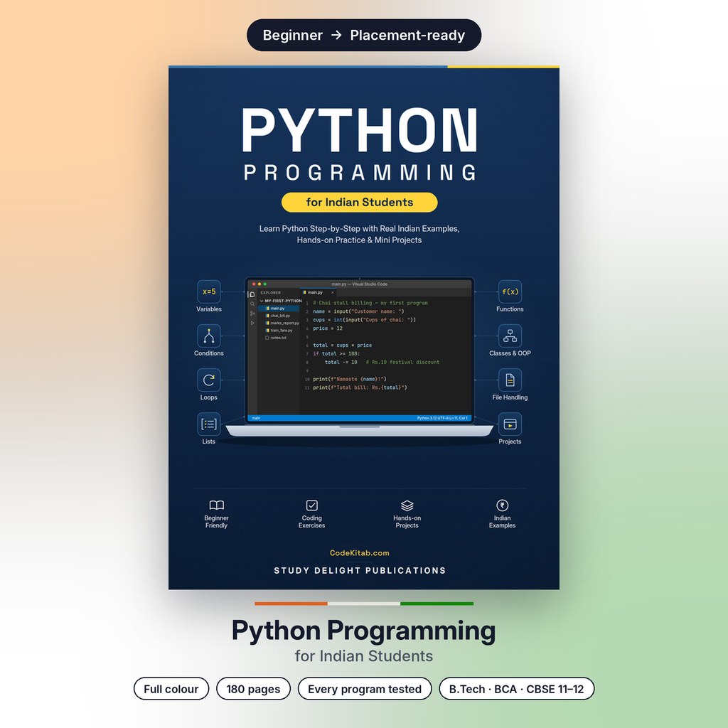Click the gray 'for Indian Students' subheading

363,656
